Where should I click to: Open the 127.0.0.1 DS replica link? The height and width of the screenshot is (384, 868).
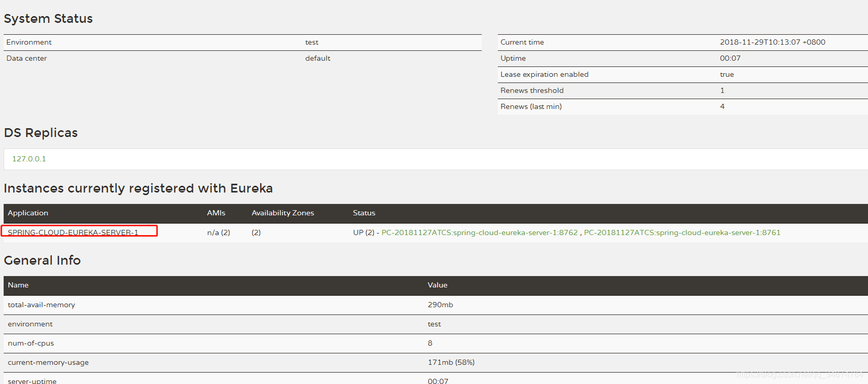[x=29, y=159]
